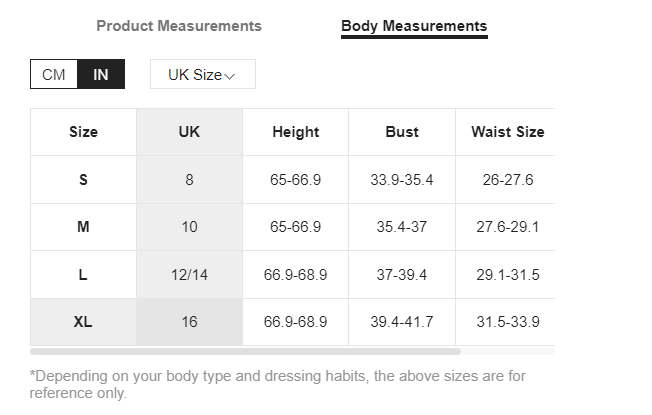Click the 39.4-41.7 bust cell

click(402, 322)
